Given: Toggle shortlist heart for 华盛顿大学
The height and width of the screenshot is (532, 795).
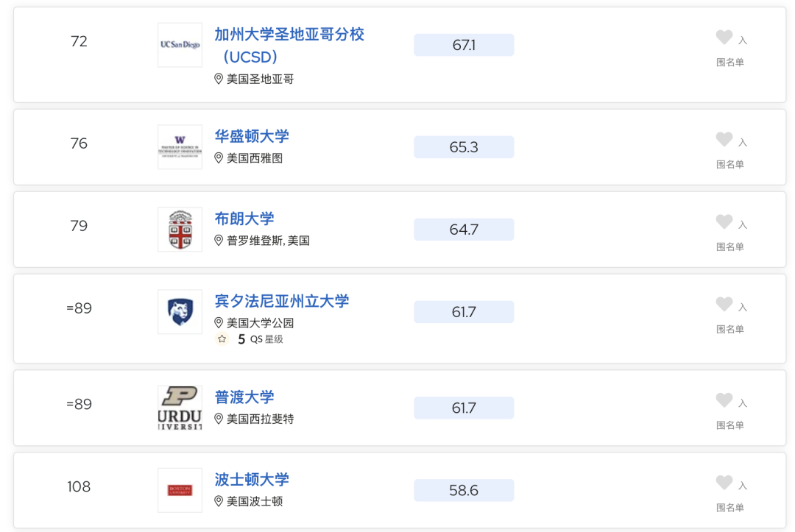Looking at the screenshot, I should pyautogui.click(x=724, y=139).
